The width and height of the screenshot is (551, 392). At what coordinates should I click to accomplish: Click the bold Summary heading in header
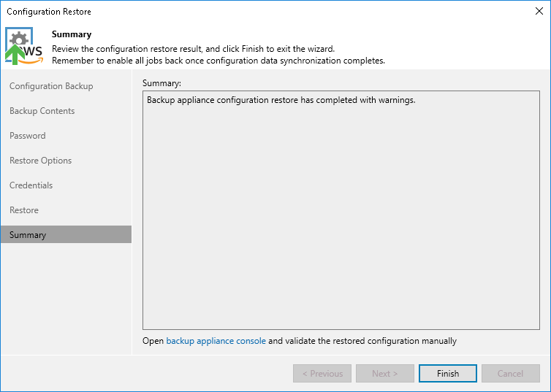click(x=72, y=34)
